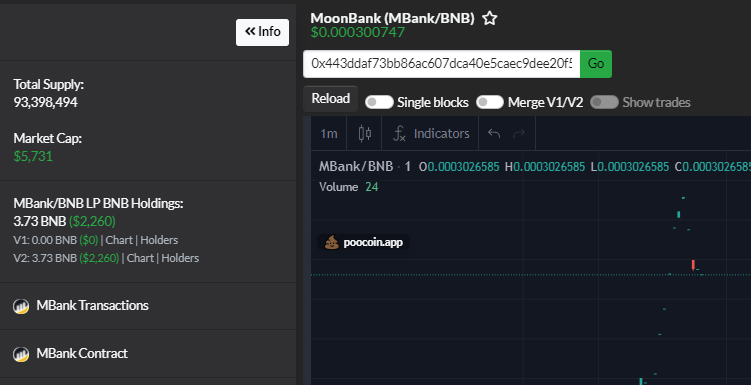Click the green Go button
The width and height of the screenshot is (751, 385).
(596, 64)
